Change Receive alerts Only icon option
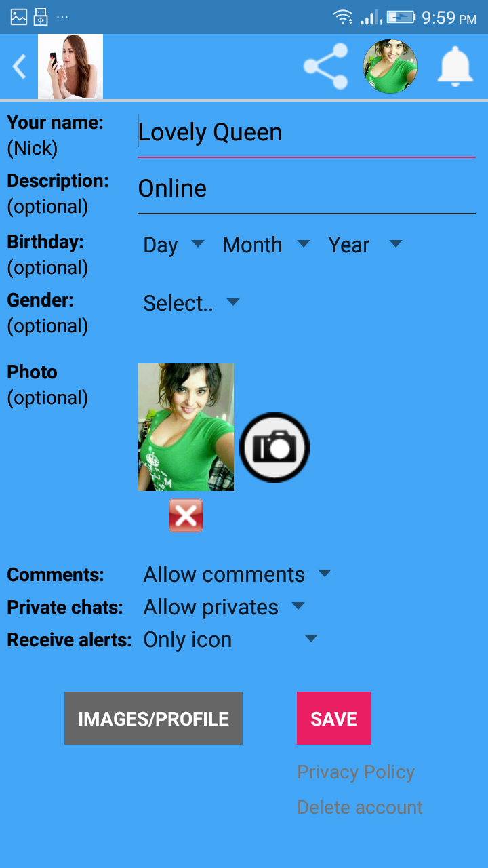The width and height of the screenshot is (488, 868). pyautogui.click(x=230, y=639)
